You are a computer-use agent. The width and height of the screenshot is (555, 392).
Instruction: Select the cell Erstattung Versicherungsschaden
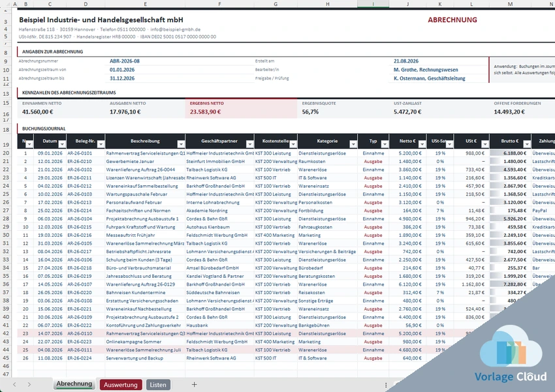[x=145, y=301]
